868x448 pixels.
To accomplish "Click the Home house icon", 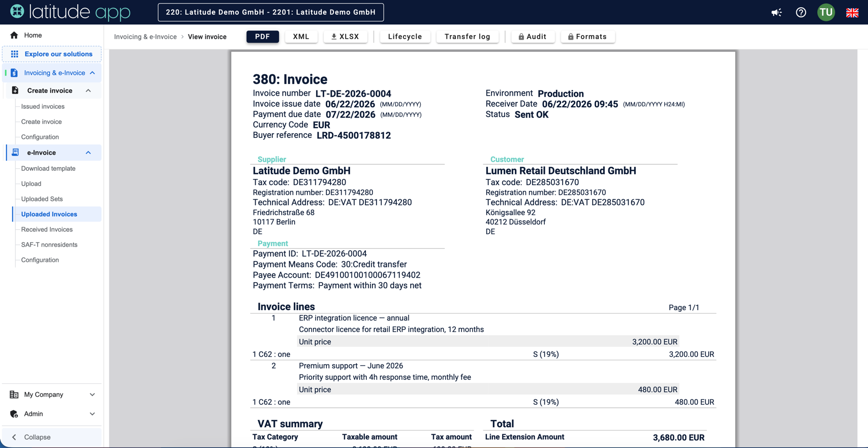I will click(14, 35).
